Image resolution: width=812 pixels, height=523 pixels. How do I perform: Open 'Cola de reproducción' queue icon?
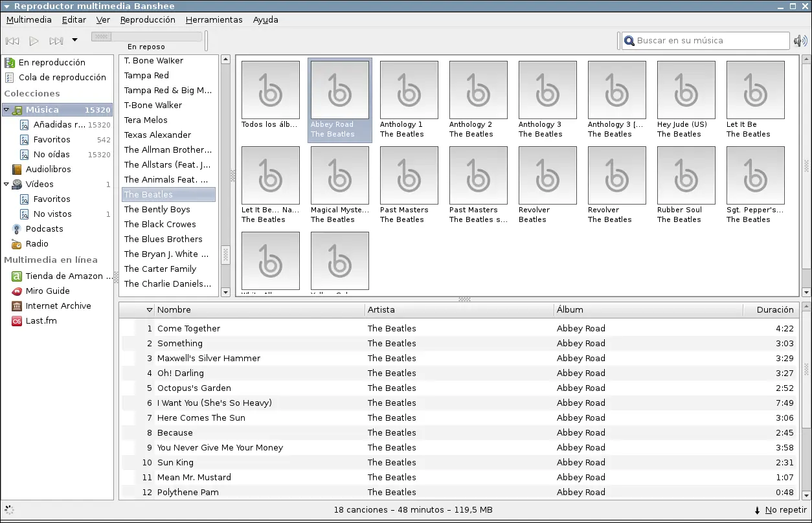[x=10, y=78]
